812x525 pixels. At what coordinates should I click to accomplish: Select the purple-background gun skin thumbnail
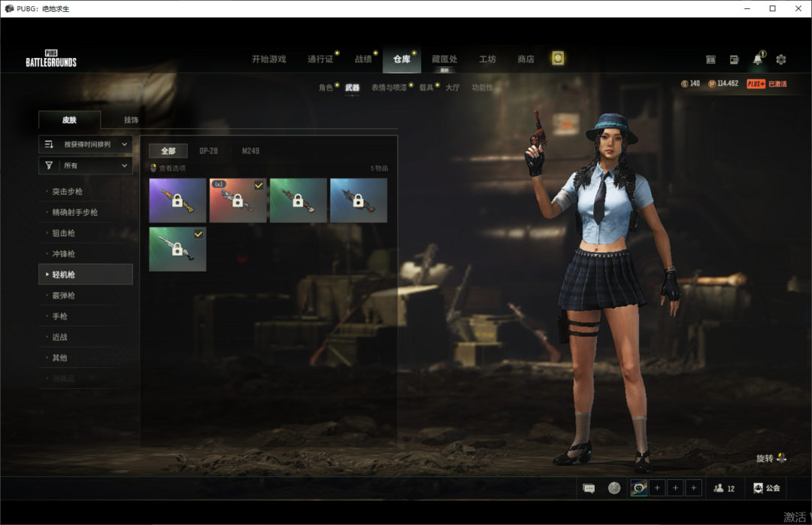coord(177,201)
